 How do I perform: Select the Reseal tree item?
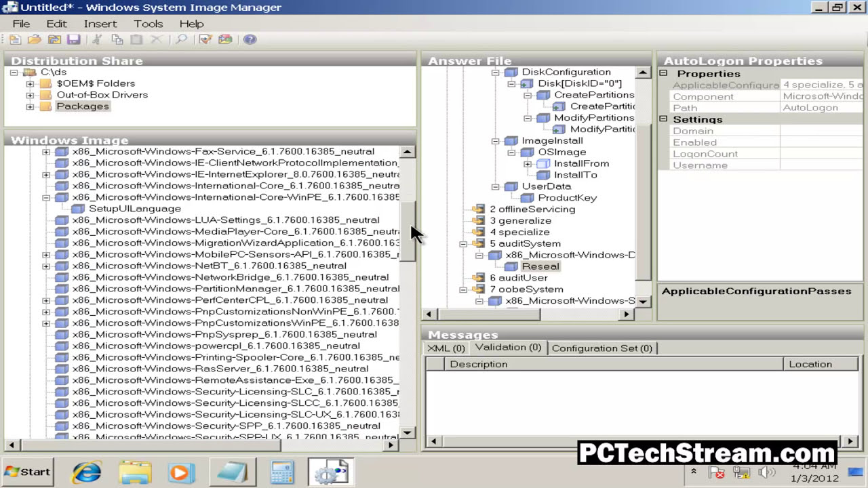pyautogui.click(x=540, y=266)
